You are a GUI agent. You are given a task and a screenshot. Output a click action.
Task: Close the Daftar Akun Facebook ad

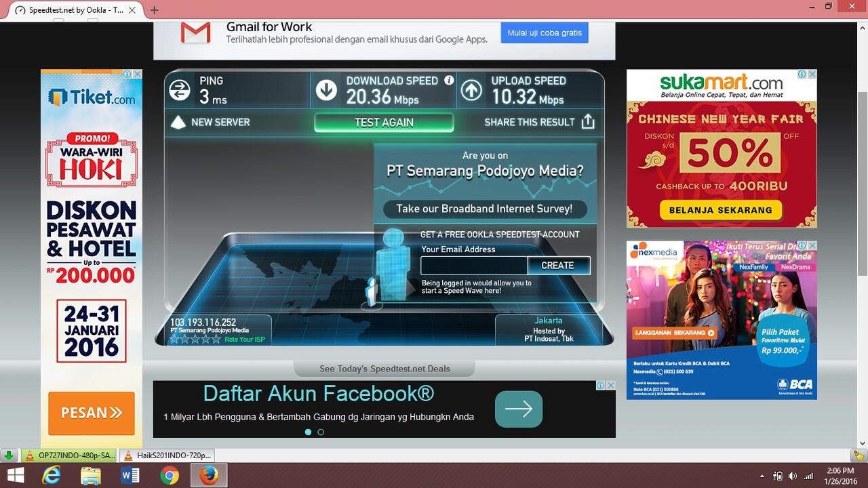point(610,385)
